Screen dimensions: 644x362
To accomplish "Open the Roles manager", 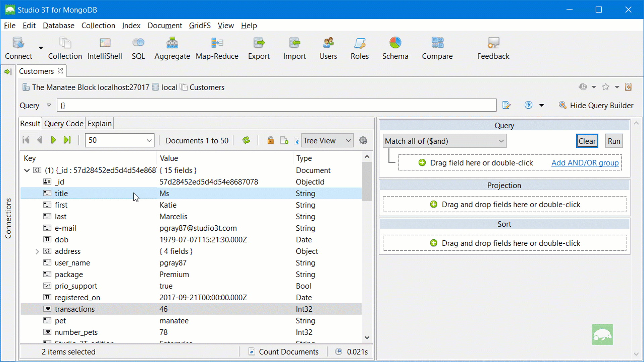I will coord(360,43).
